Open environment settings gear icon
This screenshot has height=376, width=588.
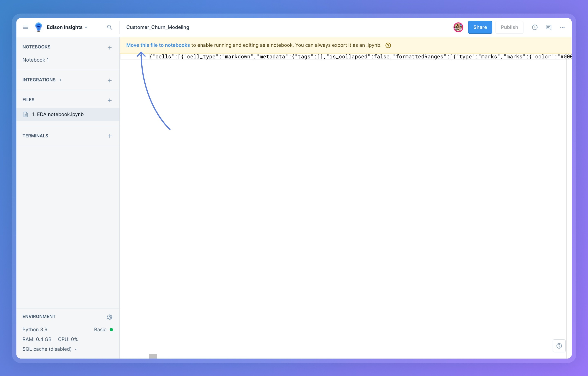point(110,317)
